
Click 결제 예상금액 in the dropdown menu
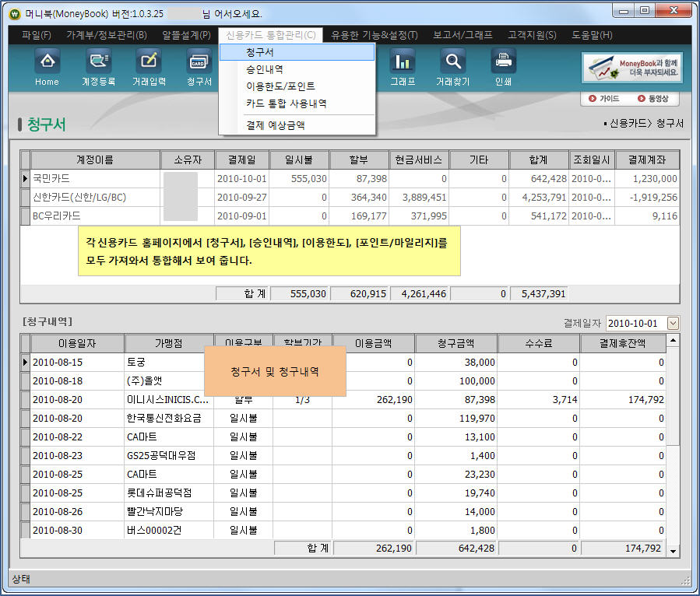coord(275,124)
